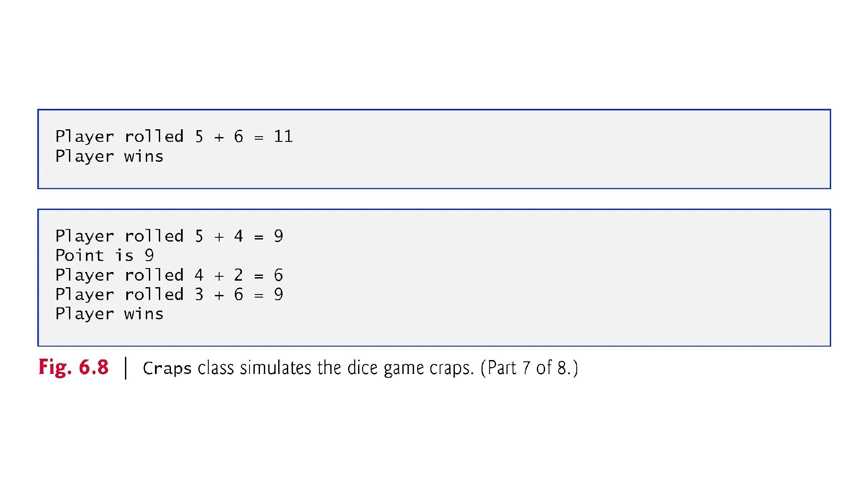Click 'Player rolled 5 + 4 = 9' line
Image resolution: width=868 pixels, height=488 pixels.
169,236
